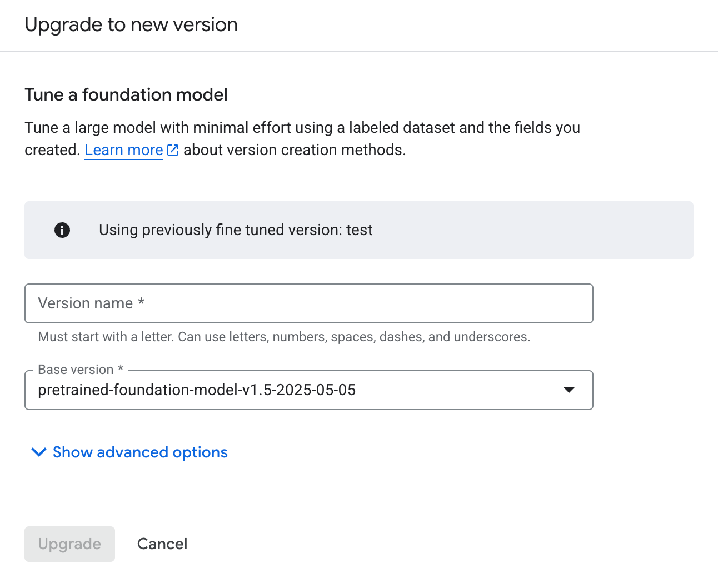
Task: Click the 'Tune a foundation model' heading
Action: coord(126,95)
